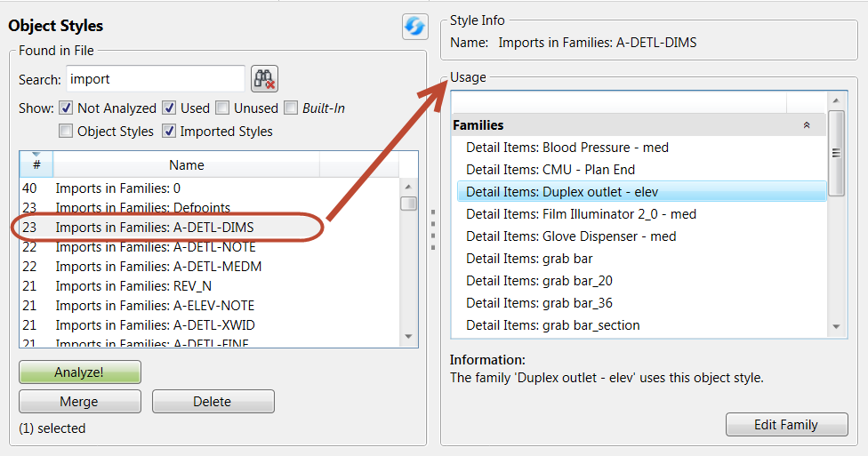Select Detail Items: Glove Dispenser - med
The height and width of the screenshot is (456, 868).
click(x=641, y=236)
